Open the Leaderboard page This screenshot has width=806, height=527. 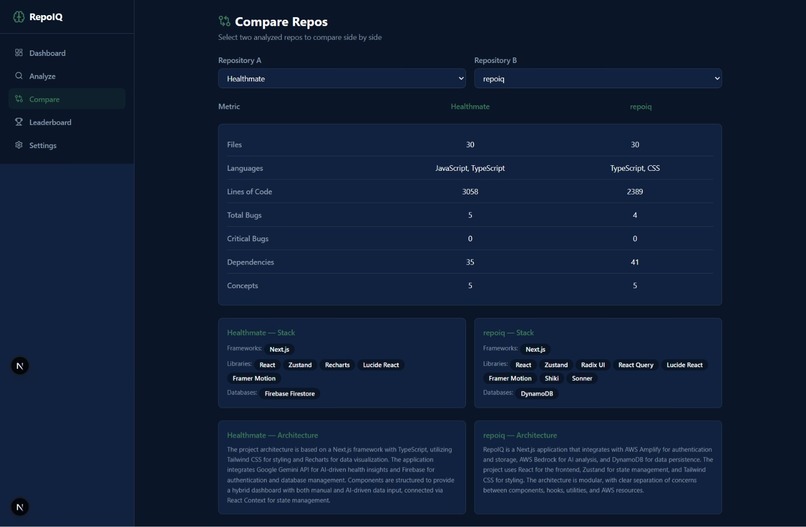pyautogui.click(x=67, y=122)
